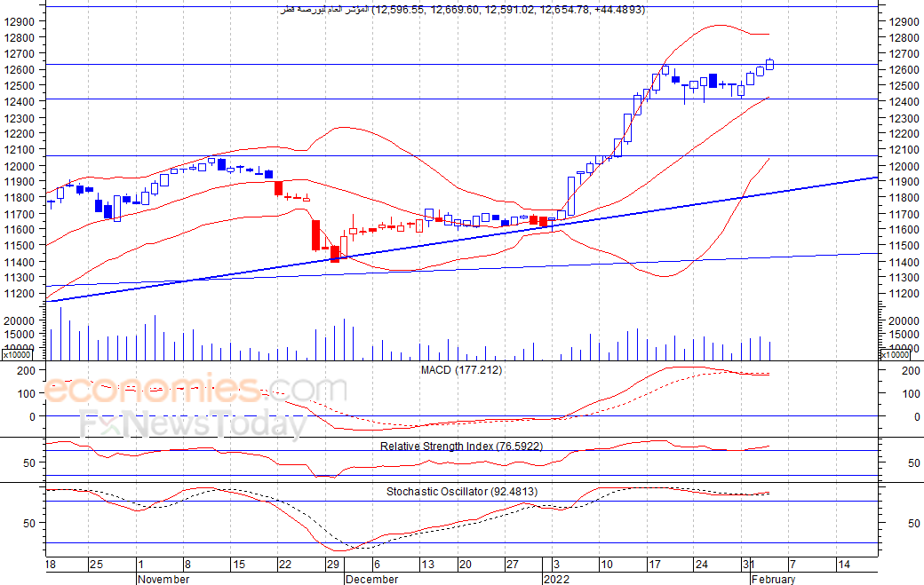Click the Stochastic Oscillator (92.4813) label
Viewport: 924px width, 585px height.
462,492
